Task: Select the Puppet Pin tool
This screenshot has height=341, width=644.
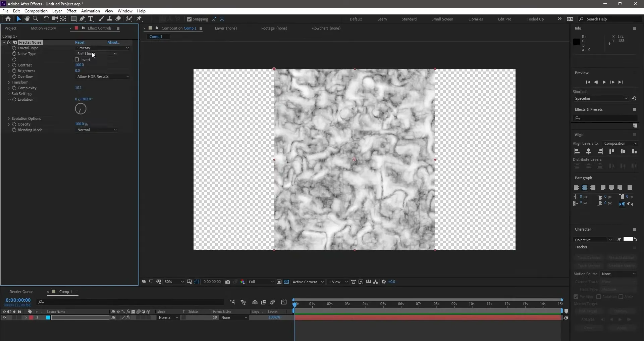Action: click(139, 19)
